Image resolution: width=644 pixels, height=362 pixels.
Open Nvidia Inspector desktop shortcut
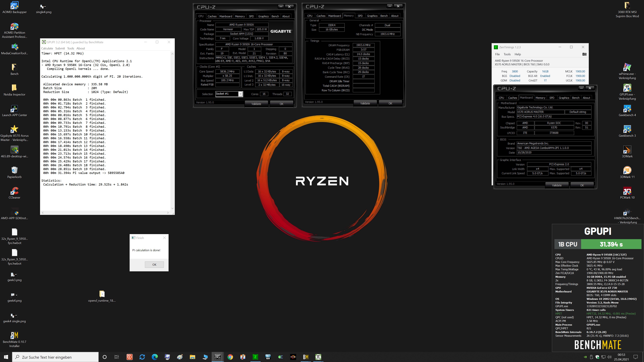click(x=14, y=90)
